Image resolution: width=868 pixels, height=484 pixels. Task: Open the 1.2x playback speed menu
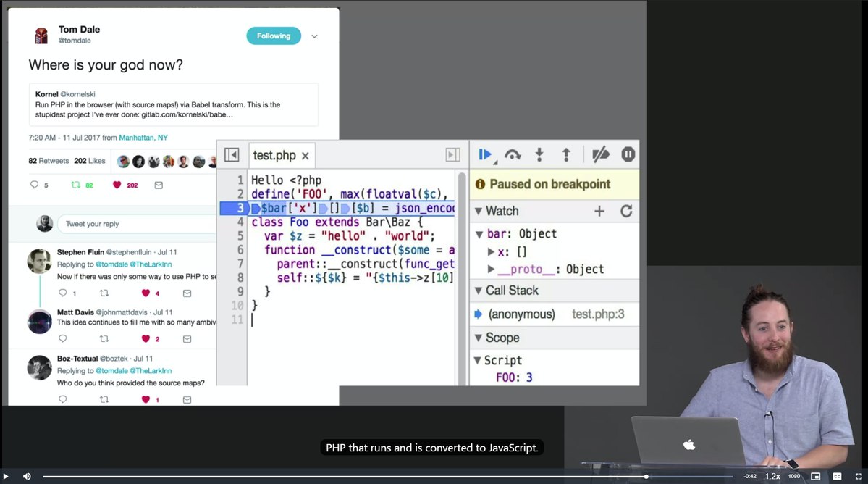pos(772,476)
